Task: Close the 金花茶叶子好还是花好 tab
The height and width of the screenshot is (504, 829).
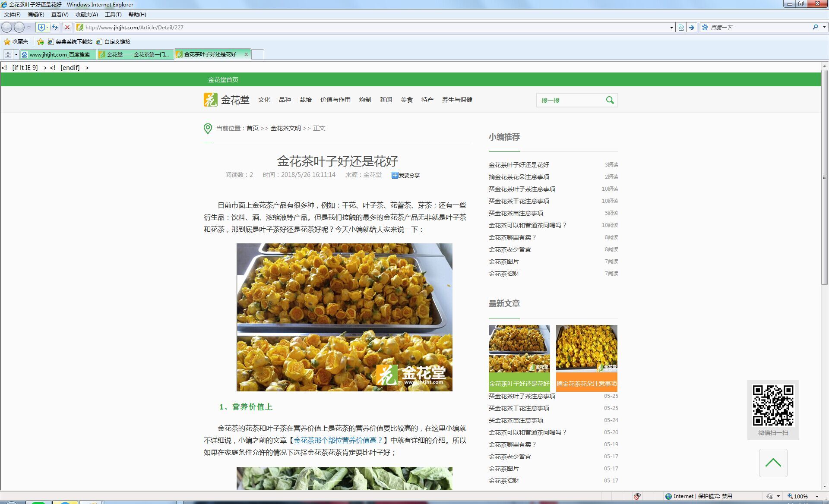Action: point(246,54)
